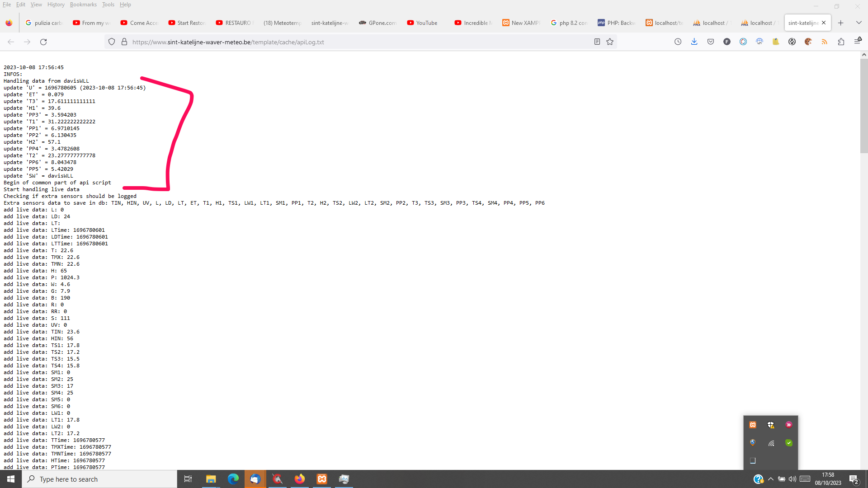Switch to the '(18) Meteotemp' tab
The height and width of the screenshot is (488, 868).
tap(282, 23)
